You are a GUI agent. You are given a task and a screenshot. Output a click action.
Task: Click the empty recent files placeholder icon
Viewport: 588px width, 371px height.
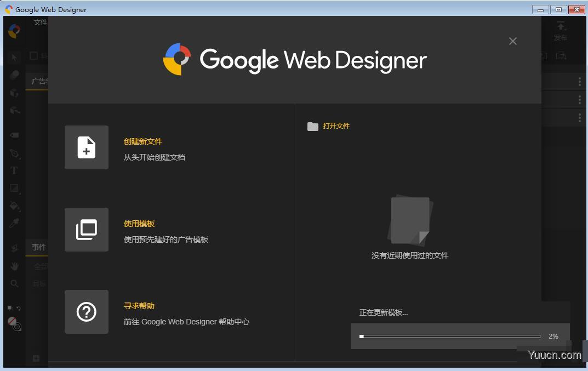click(410, 221)
